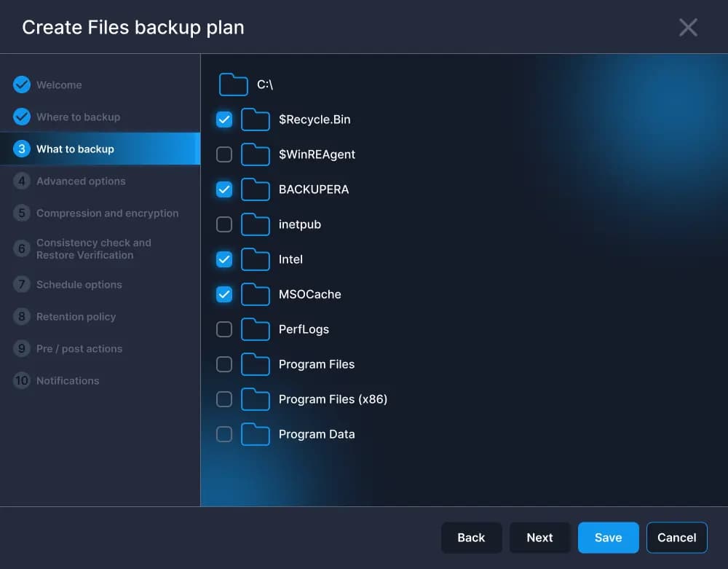Click the $WinREAgent folder icon

tap(256, 154)
